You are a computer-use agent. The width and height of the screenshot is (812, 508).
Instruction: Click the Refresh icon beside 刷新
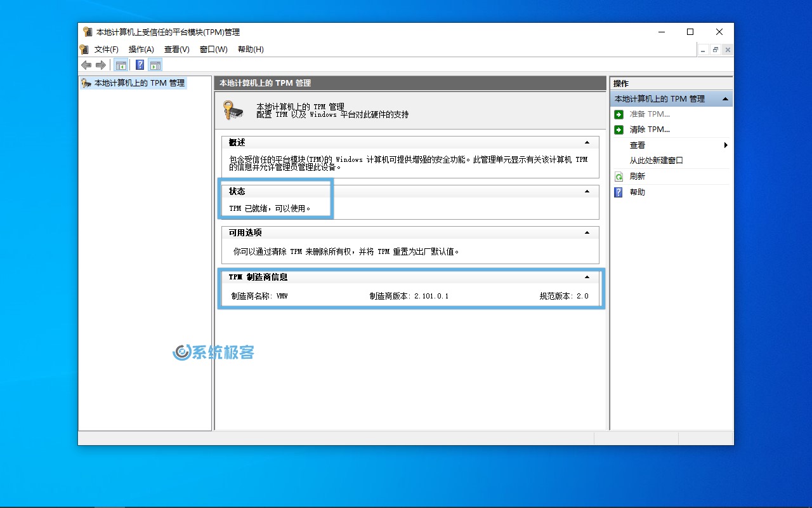619,177
